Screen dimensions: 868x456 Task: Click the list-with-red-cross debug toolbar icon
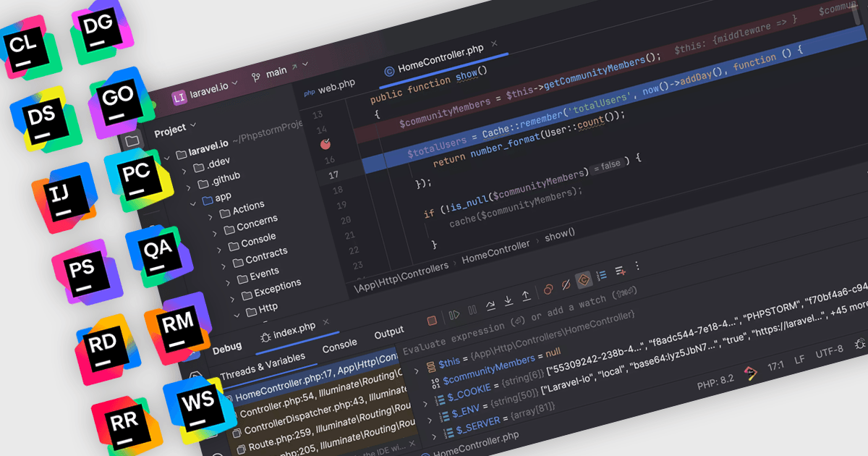point(620,271)
